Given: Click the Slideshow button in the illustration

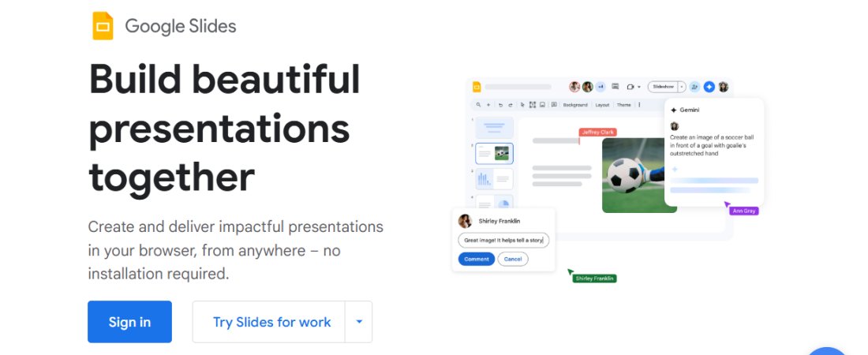Looking at the screenshot, I should [663, 87].
